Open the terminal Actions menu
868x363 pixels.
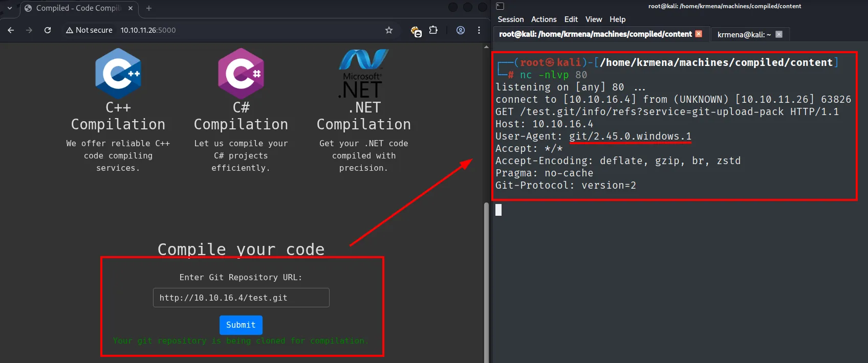pos(544,19)
